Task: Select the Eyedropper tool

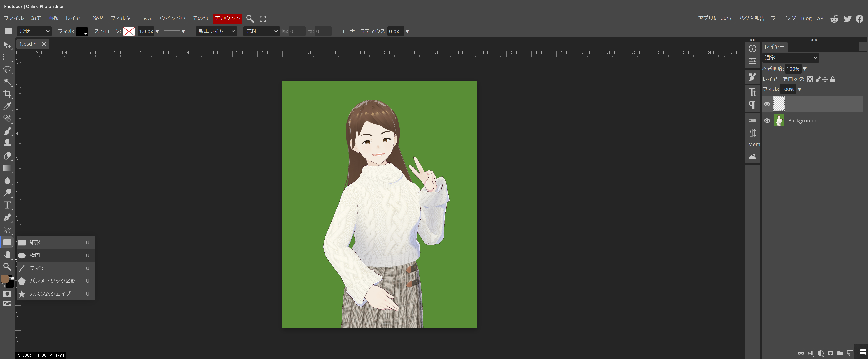Action: (7, 106)
